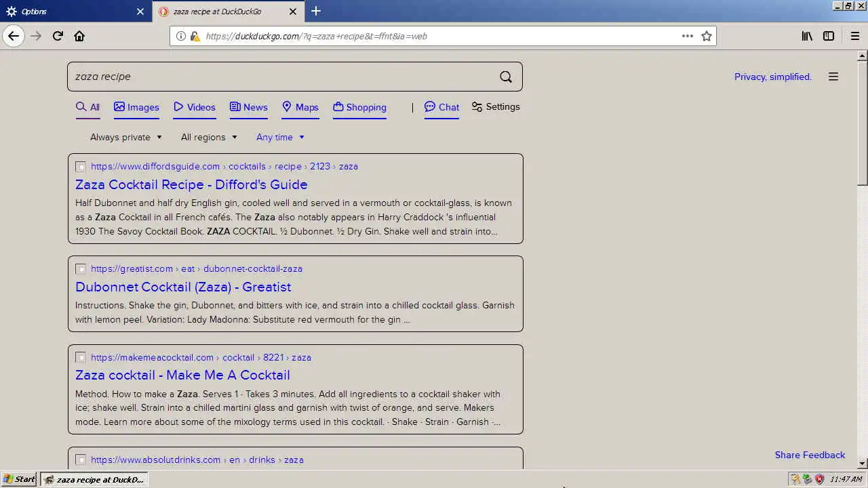Click the red shield tray icon
This screenshot has height=488, width=868.
tap(819, 479)
